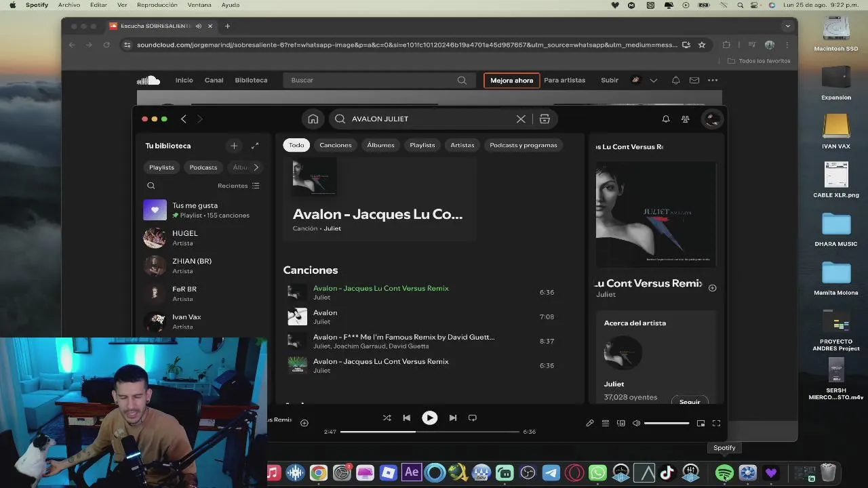Click Subir on SoundCloud header
Image resolution: width=868 pixels, height=488 pixels.
click(x=610, y=80)
